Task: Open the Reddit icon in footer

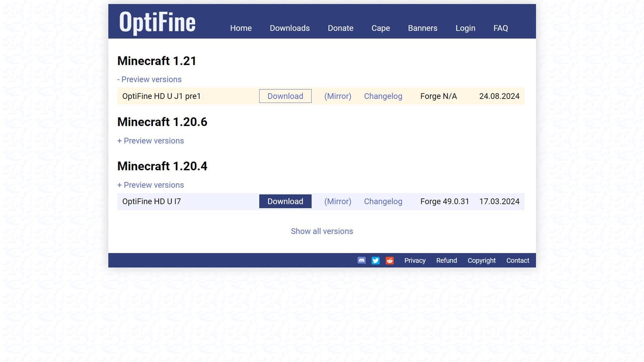Action: pos(389,260)
